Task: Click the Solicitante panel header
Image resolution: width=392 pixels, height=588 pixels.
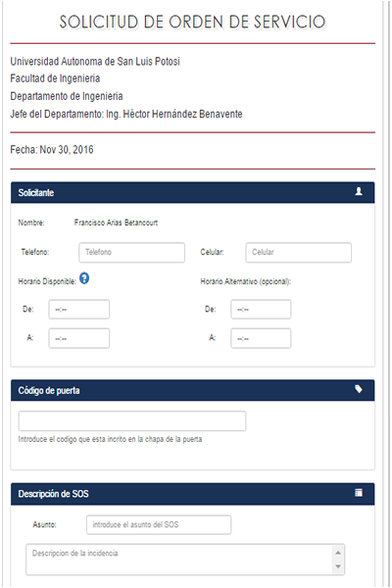Action: (x=192, y=192)
